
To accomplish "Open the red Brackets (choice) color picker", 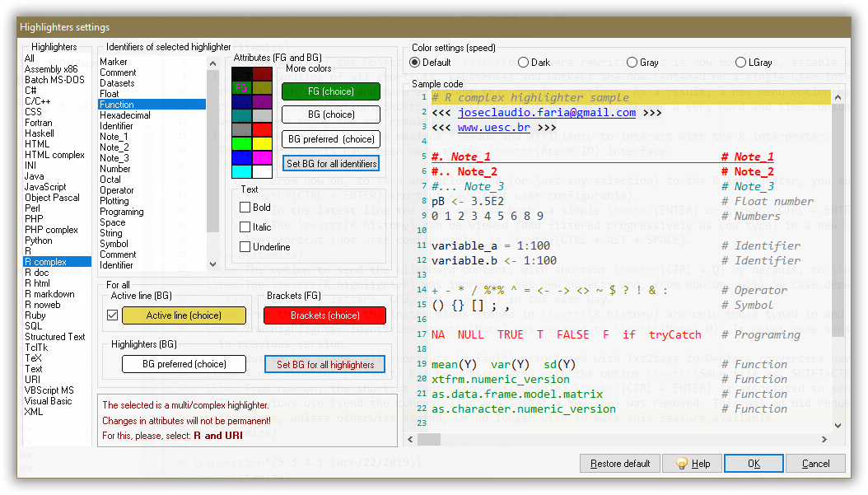I will point(325,315).
